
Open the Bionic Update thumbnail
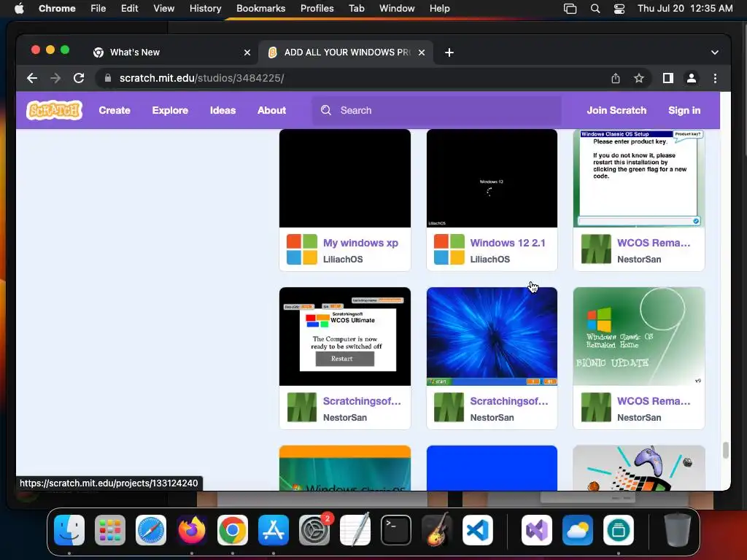[639, 336]
